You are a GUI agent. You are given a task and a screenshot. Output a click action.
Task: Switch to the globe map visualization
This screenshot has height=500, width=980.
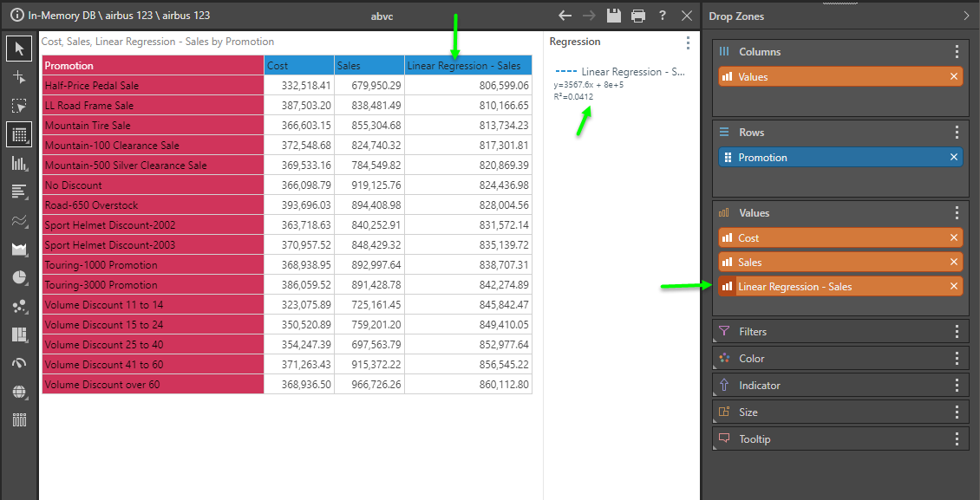tap(19, 392)
